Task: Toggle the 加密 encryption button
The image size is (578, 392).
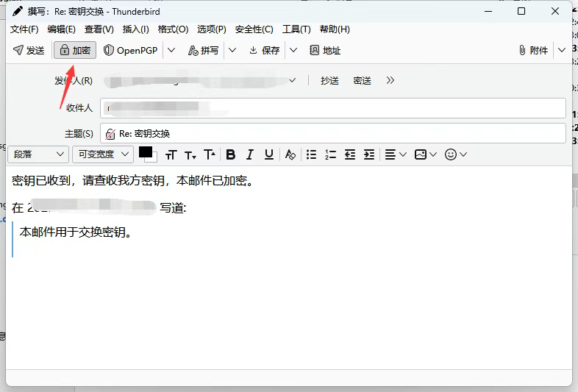Action: (75, 50)
